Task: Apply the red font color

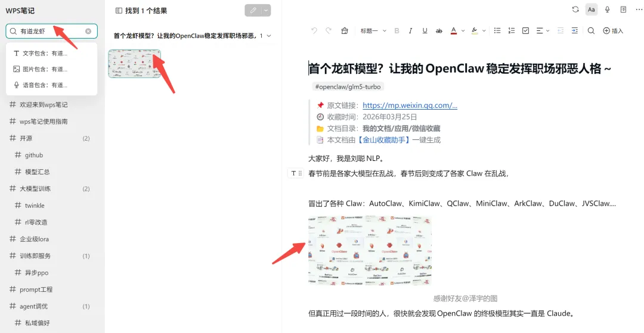Action: pos(454,31)
